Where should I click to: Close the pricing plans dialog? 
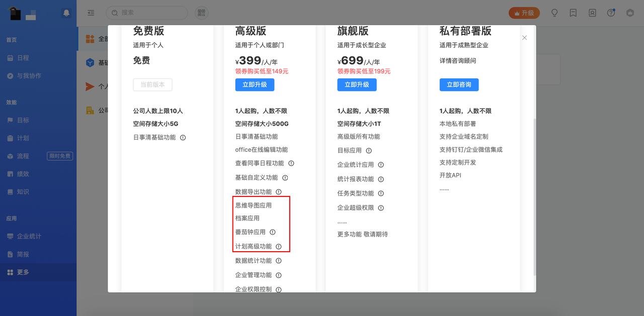(524, 38)
